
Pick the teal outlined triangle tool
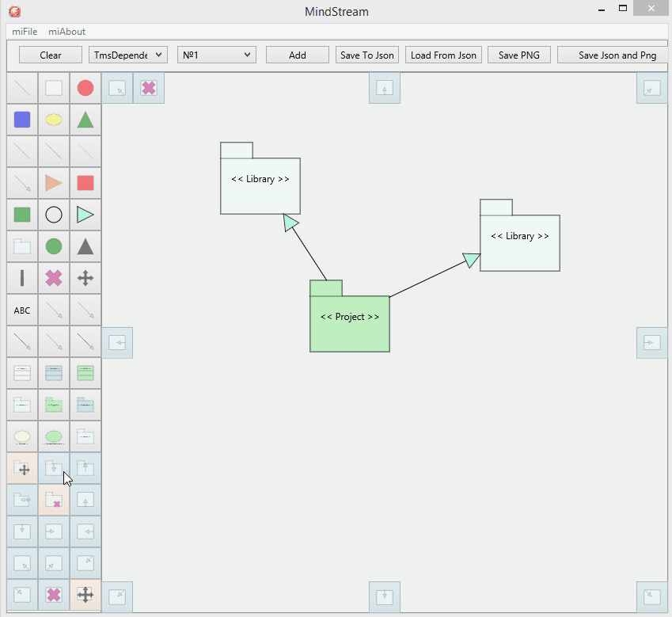(x=85, y=215)
